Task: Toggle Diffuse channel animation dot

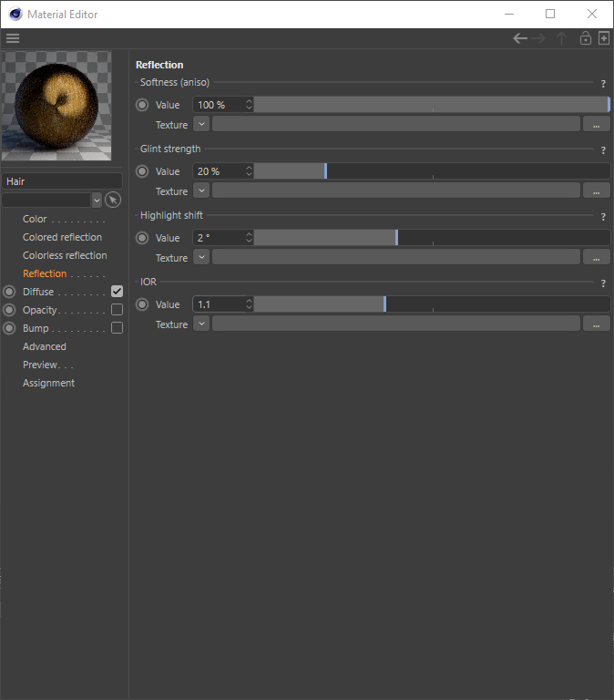Action: tap(9, 292)
